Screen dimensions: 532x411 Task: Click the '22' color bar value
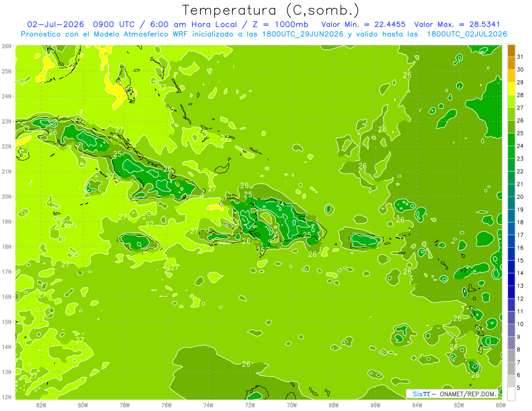520,172
